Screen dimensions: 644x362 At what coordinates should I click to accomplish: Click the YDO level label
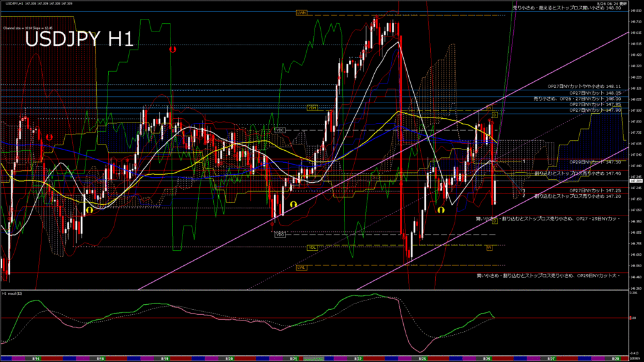(280, 234)
